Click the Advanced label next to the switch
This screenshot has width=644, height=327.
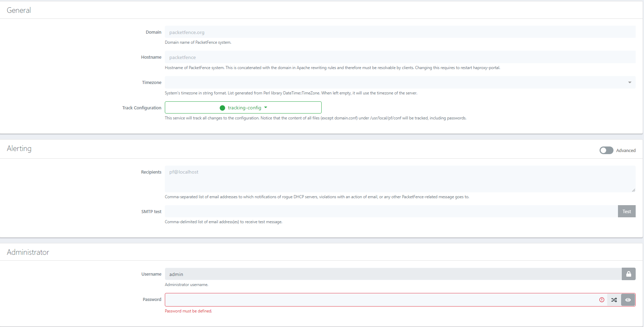pos(626,150)
